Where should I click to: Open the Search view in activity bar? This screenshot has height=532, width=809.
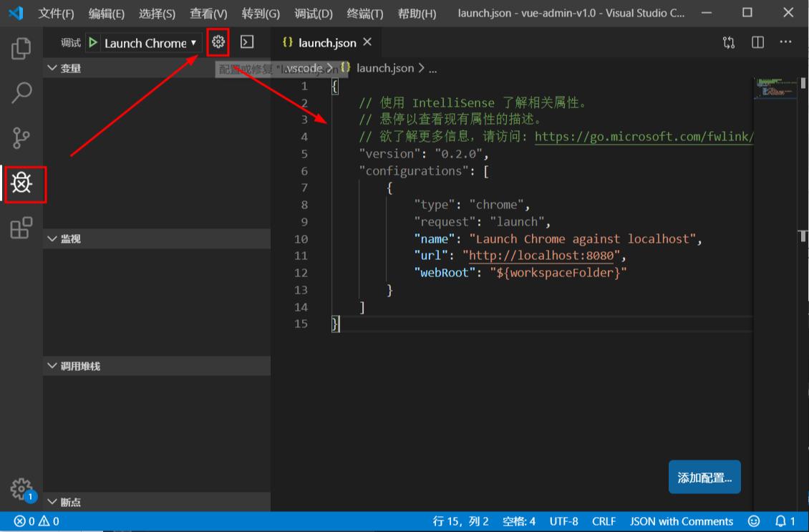(21, 93)
